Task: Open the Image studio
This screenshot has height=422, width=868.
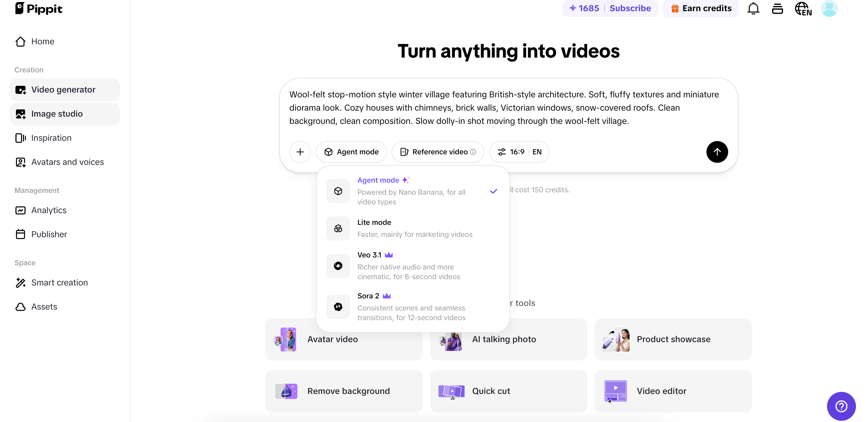Action: [x=57, y=114]
